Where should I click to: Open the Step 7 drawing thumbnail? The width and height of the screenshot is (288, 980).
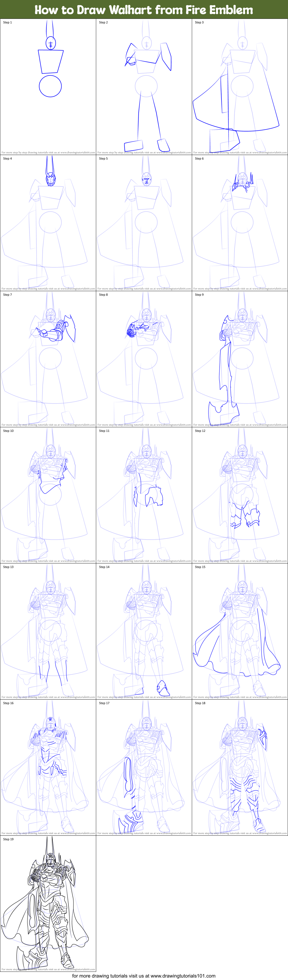coord(48,359)
